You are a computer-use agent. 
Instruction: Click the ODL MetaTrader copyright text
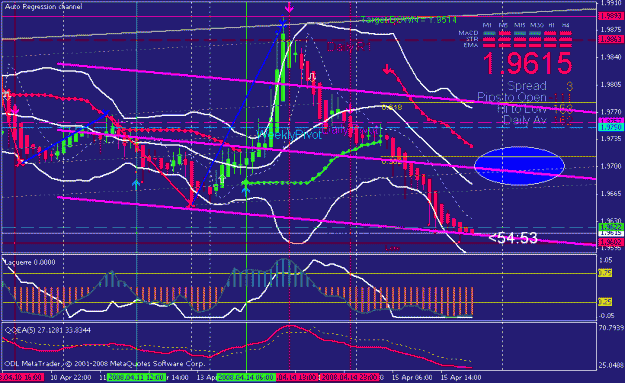point(105,363)
